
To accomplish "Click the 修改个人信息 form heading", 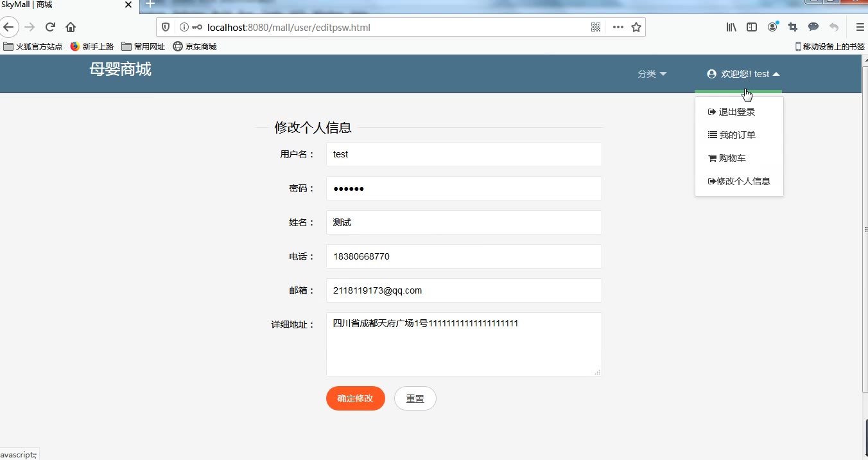I will pos(313,127).
